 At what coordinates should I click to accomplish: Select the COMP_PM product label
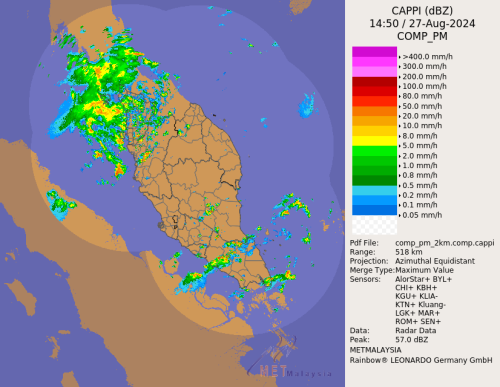[x=422, y=36]
